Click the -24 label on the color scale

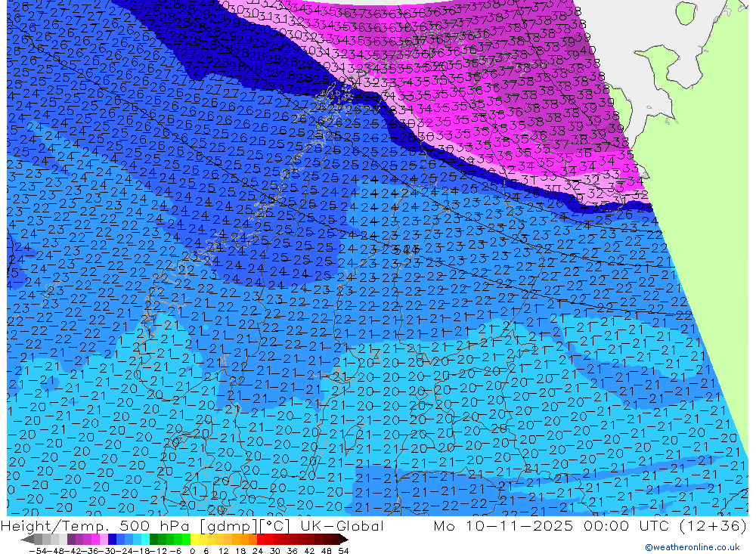coord(125,551)
